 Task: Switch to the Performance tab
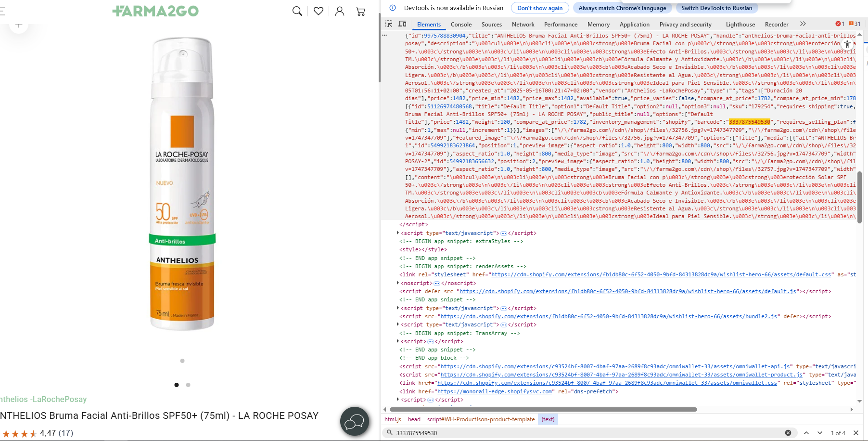561,25
